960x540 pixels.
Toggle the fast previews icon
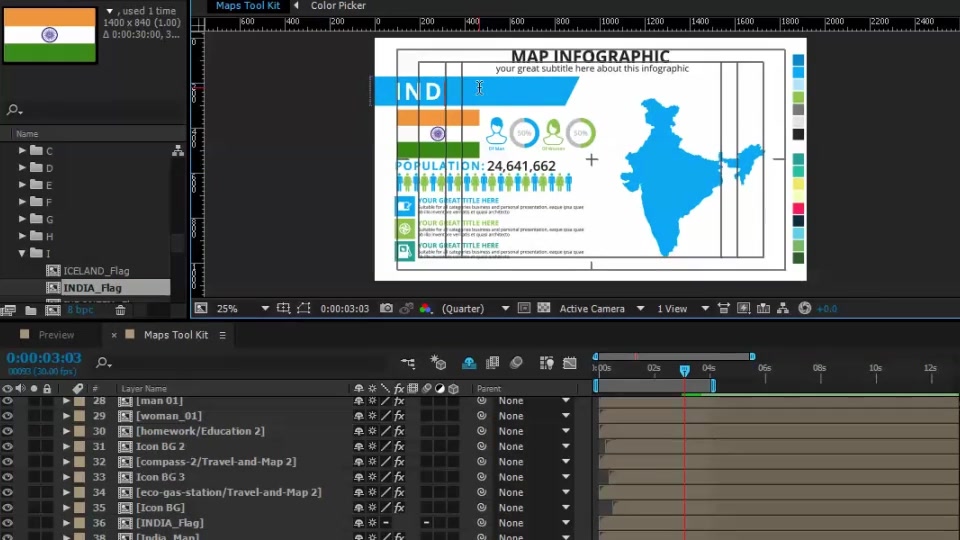(743, 309)
